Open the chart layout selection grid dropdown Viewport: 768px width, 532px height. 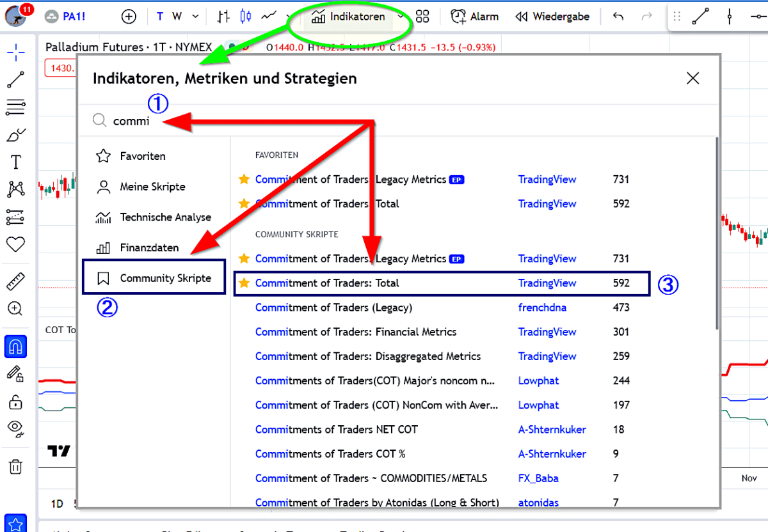point(422,16)
